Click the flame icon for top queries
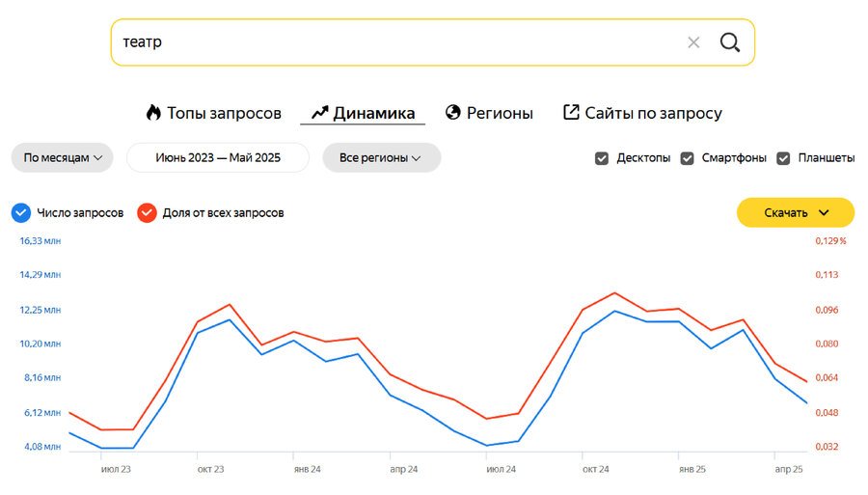The width and height of the screenshot is (868, 495). point(153,113)
